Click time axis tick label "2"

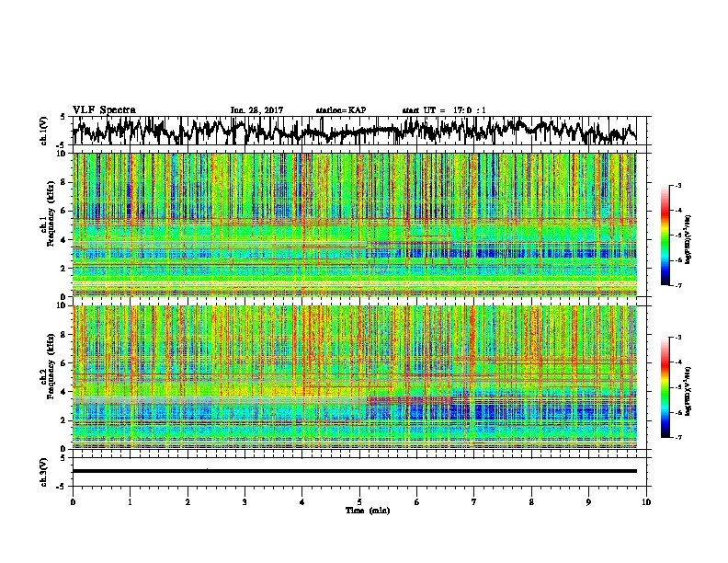[x=188, y=502]
